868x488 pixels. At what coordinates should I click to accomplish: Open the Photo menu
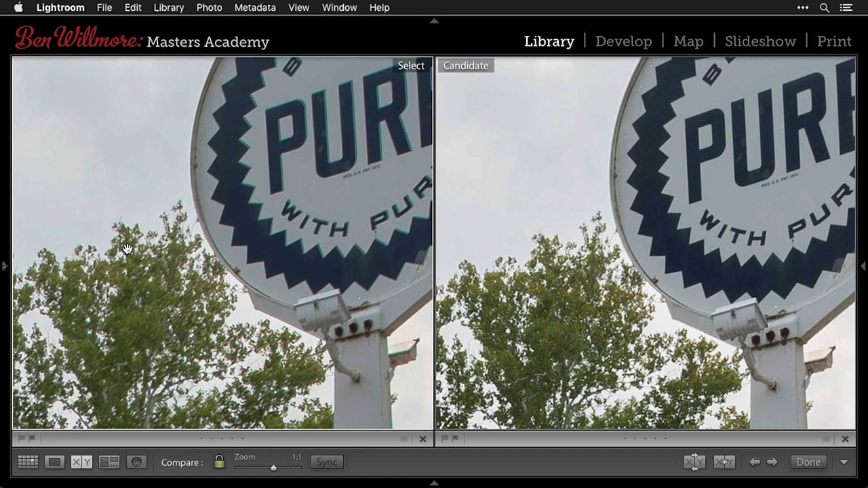(209, 7)
